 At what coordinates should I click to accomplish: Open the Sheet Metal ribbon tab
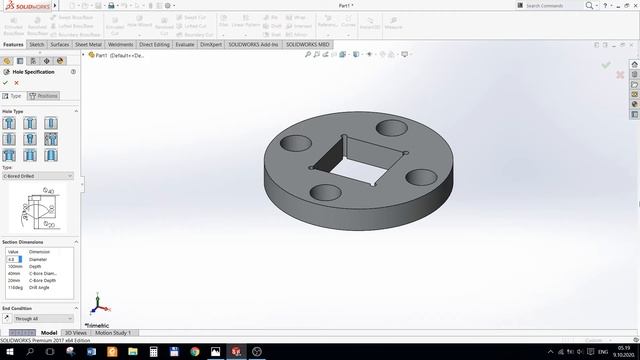88,44
